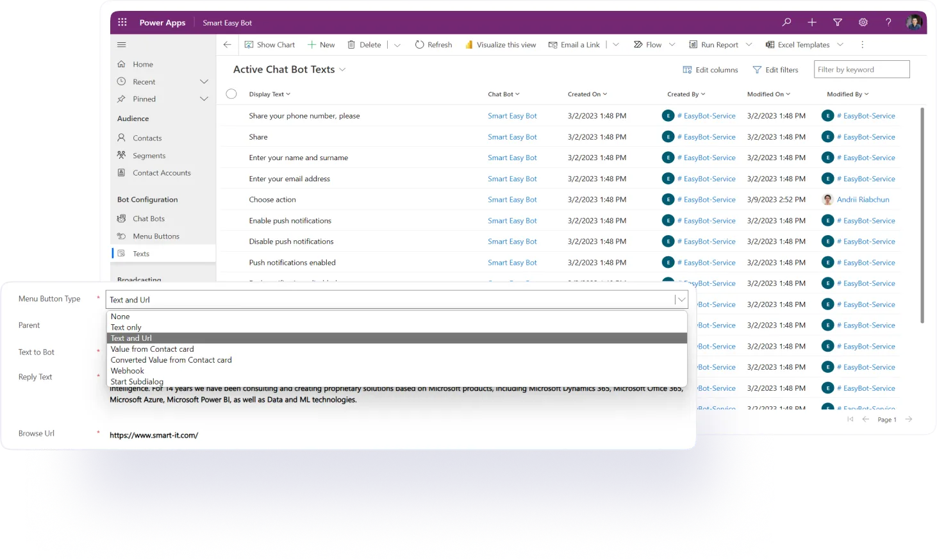Open the Created By column header menu
Viewport: 937px width, 560px height.
686,94
